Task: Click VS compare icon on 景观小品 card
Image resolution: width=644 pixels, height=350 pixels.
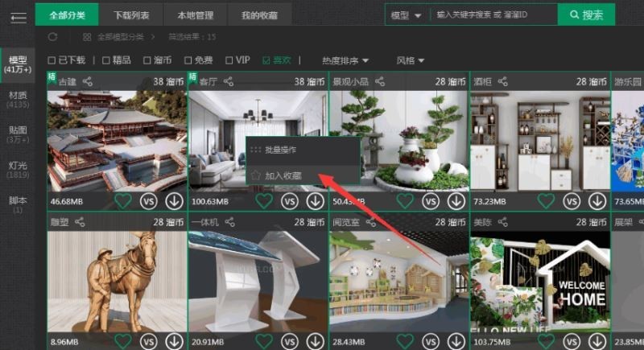Action: pos(431,201)
